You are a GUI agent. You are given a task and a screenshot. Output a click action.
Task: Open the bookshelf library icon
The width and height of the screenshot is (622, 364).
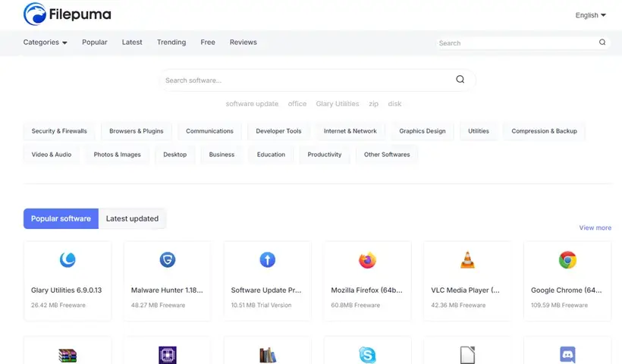point(267,355)
